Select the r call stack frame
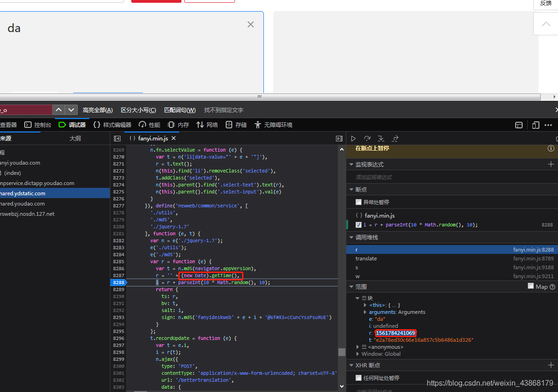This screenshot has width=558, height=392. (452, 250)
